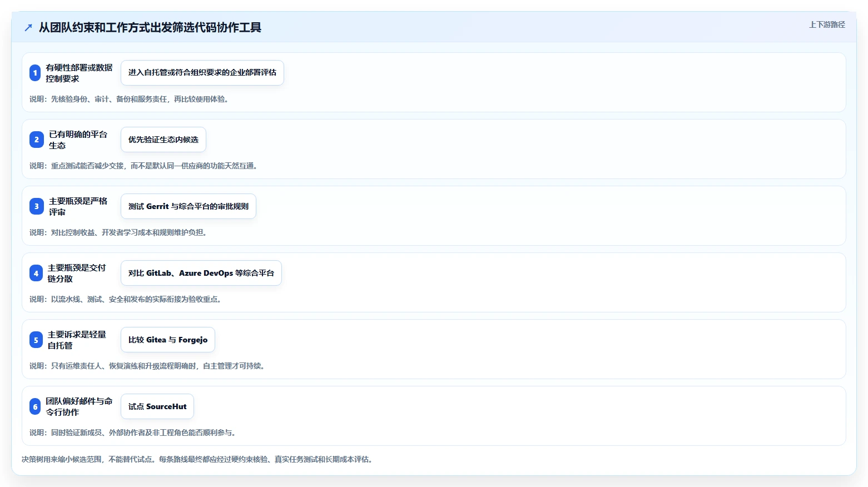Viewport: 868px width, 487px height.
Task: Click the step 6 number badge
Action: [35, 406]
